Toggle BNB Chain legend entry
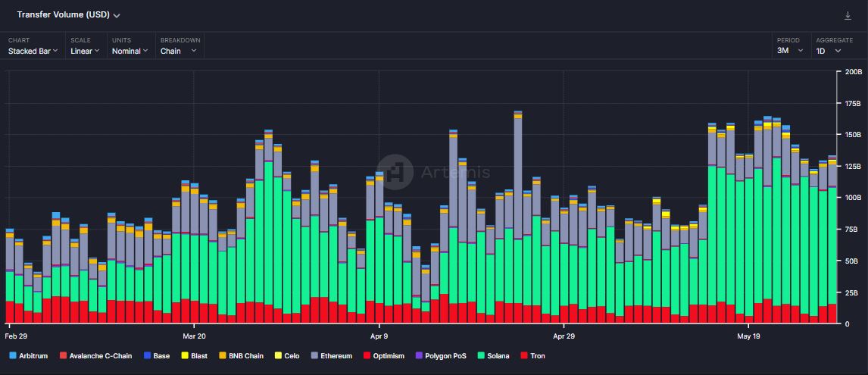The height and width of the screenshot is (375, 868). 242,355
